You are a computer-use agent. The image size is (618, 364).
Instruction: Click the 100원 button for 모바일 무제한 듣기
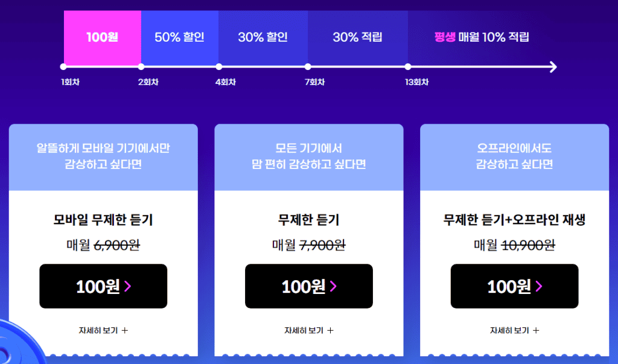tap(103, 286)
